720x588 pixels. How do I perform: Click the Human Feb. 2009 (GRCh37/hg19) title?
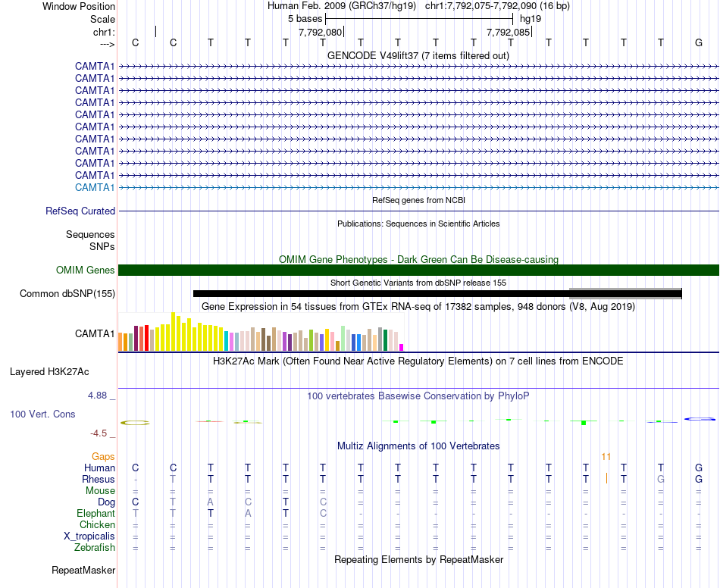coord(342,6)
